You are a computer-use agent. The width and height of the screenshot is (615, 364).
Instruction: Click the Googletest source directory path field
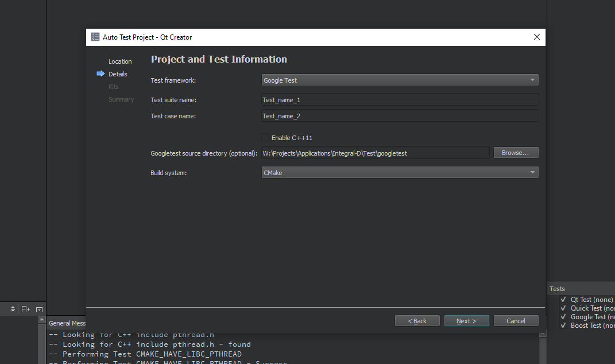(376, 153)
